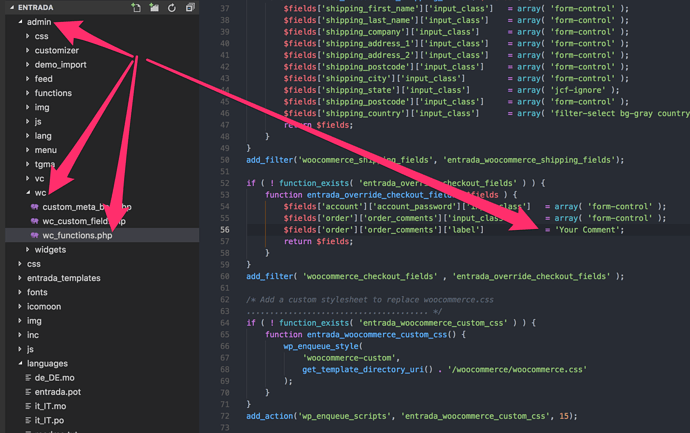Click 'add_action' on line 72
Image resolution: width=690 pixels, height=433 pixels.
click(x=269, y=416)
